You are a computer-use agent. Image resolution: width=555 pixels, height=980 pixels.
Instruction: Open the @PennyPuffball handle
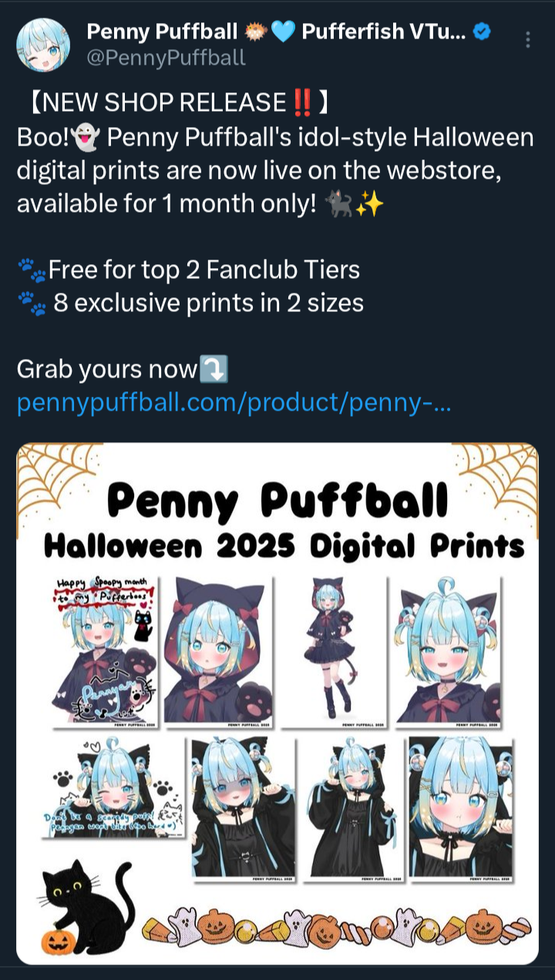point(166,58)
